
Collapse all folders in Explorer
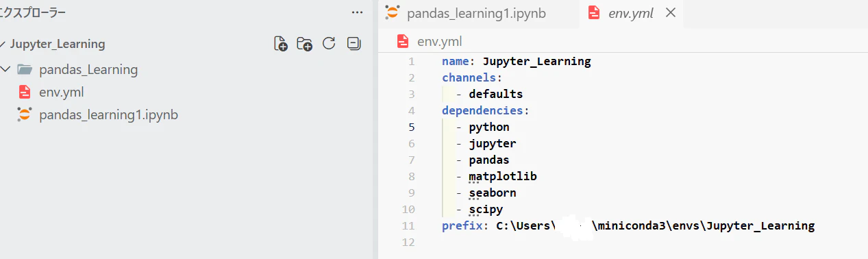[354, 44]
